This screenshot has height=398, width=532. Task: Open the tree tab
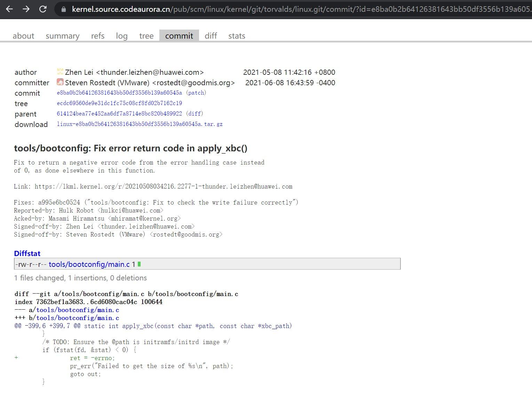coord(146,36)
